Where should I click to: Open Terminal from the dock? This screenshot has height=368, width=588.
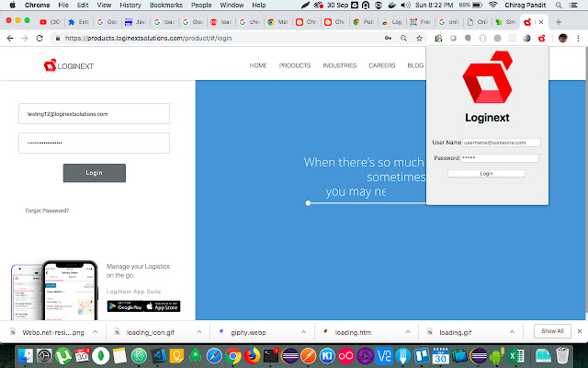(x=270, y=355)
